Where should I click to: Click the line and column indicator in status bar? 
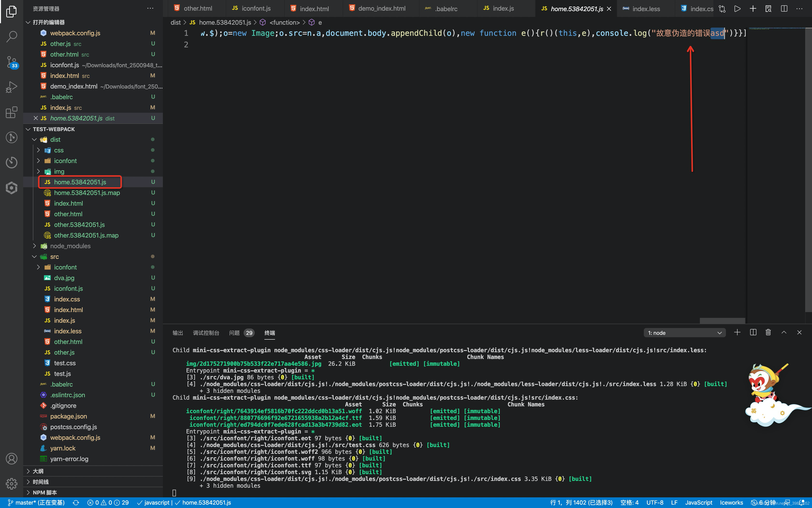581,503
